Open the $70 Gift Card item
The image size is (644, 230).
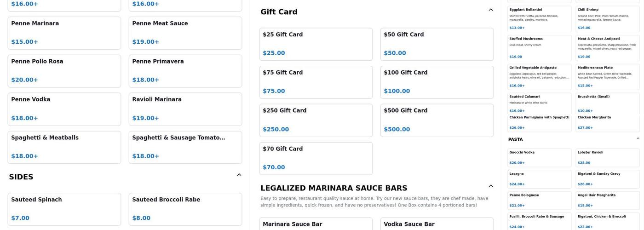pyautogui.click(x=316, y=159)
